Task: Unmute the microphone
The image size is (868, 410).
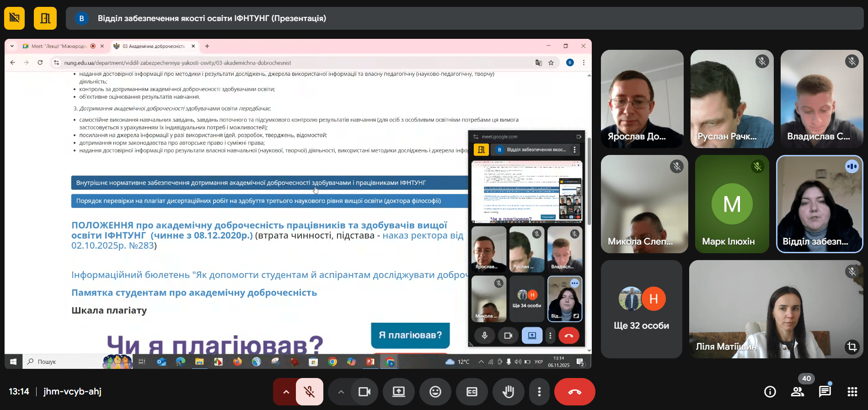Action: [x=310, y=392]
